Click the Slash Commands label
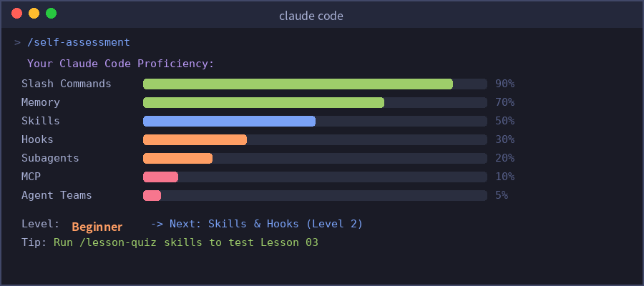644x286 pixels. click(67, 84)
